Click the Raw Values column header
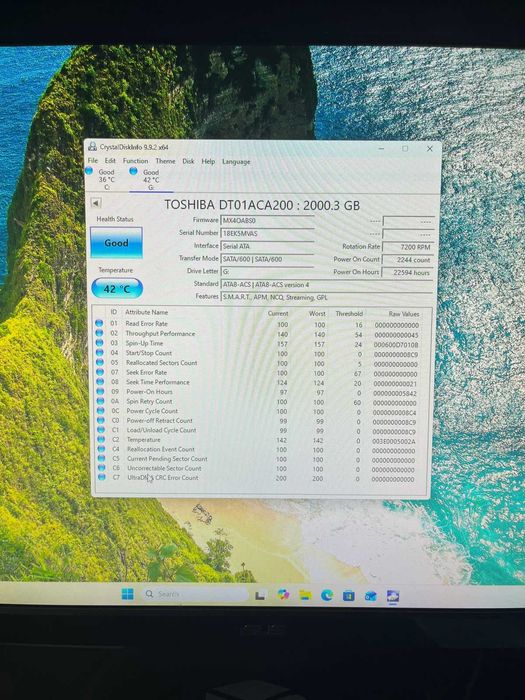Image resolution: width=525 pixels, height=700 pixels. 404,314
